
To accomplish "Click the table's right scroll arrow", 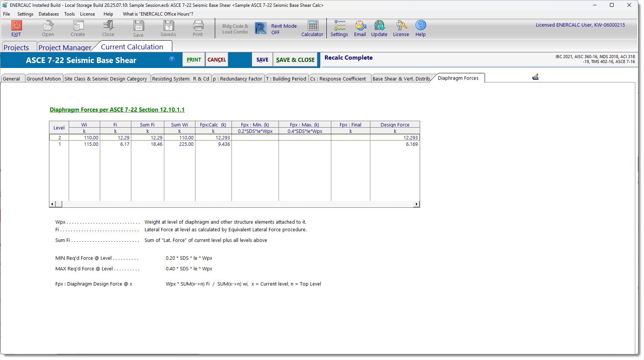I will [x=416, y=204].
